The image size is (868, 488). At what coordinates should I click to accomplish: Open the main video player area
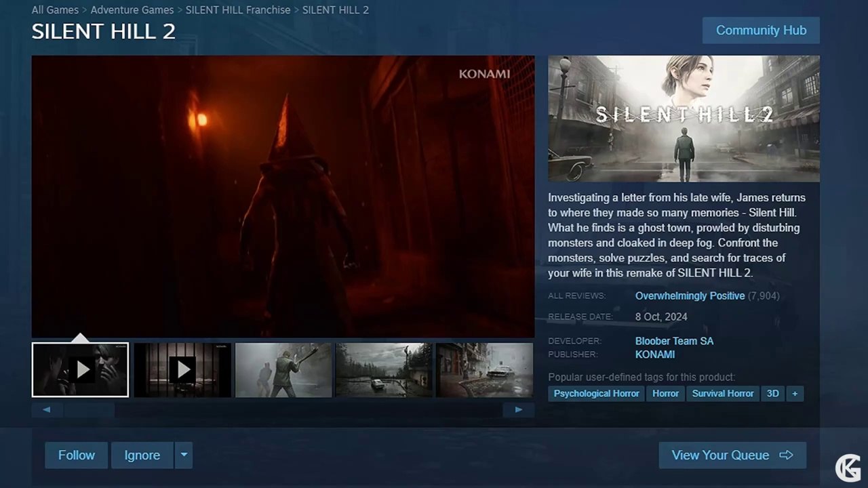pyautogui.click(x=283, y=197)
